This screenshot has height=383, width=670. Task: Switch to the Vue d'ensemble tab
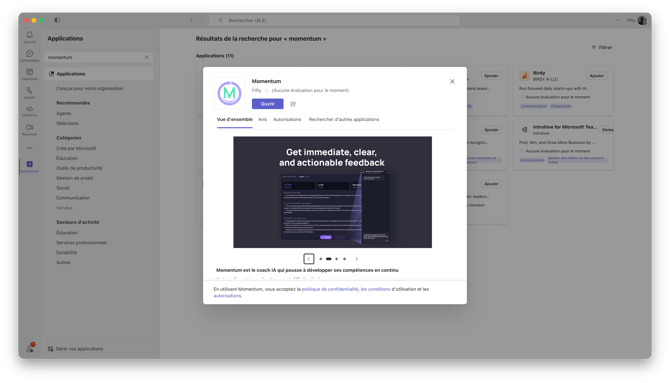tap(235, 120)
